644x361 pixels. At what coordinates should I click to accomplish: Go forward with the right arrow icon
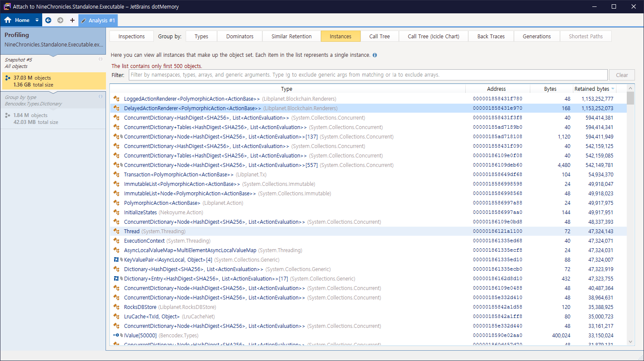pyautogui.click(x=60, y=20)
